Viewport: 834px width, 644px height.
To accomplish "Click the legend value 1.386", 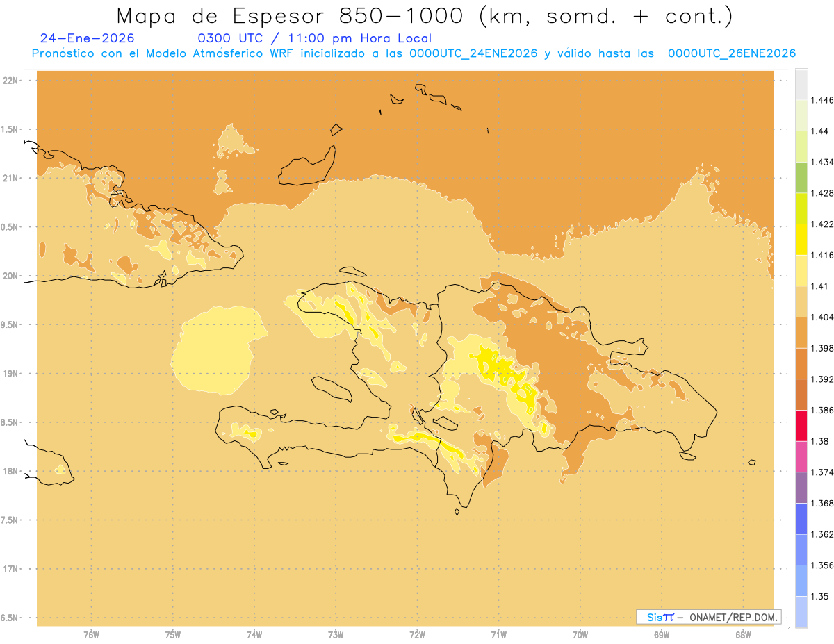I will [822, 411].
